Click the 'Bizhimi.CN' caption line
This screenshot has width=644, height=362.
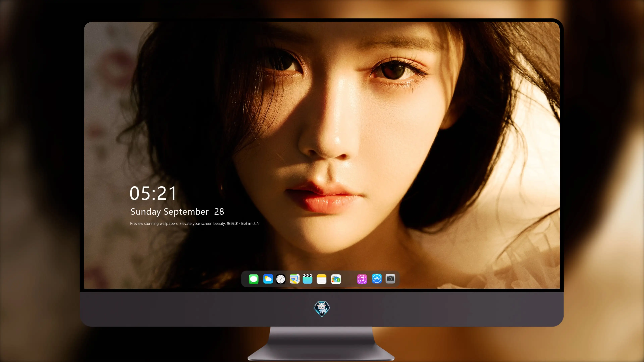pyautogui.click(x=195, y=224)
